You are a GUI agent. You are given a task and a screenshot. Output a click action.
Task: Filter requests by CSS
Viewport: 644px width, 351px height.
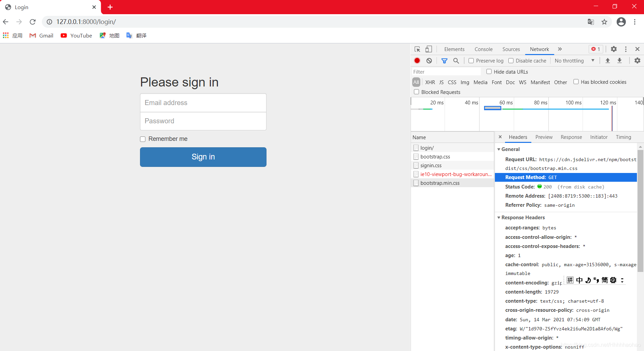(x=452, y=82)
